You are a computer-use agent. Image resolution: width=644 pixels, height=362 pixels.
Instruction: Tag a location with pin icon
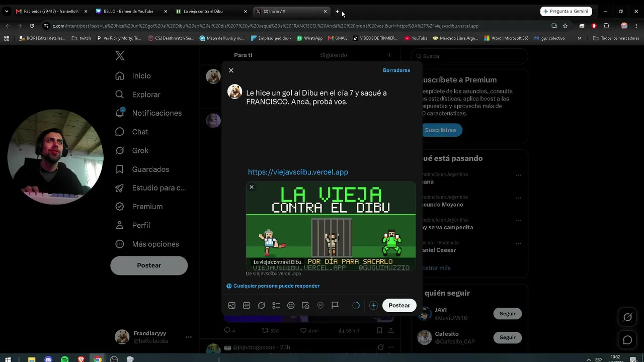320,305
